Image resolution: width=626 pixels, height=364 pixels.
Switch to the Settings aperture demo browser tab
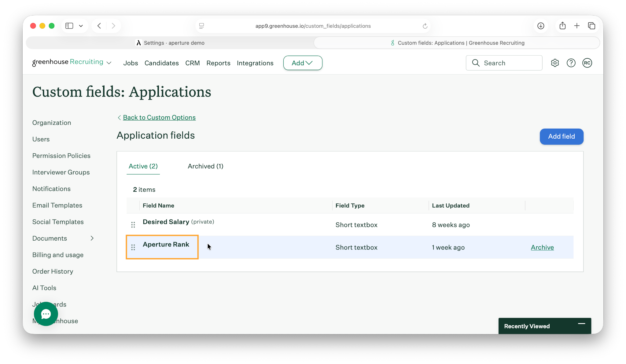170,43
